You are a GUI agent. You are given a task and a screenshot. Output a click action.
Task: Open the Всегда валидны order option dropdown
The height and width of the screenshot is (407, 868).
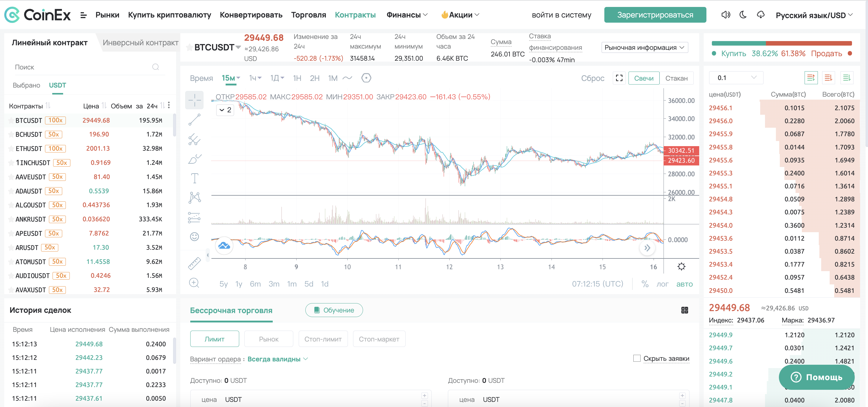click(x=278, y=359)
